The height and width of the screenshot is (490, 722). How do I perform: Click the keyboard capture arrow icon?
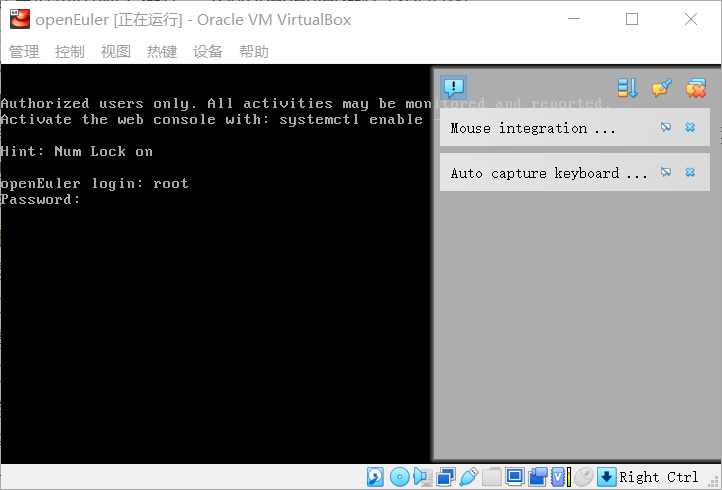[x=606, y=477]
